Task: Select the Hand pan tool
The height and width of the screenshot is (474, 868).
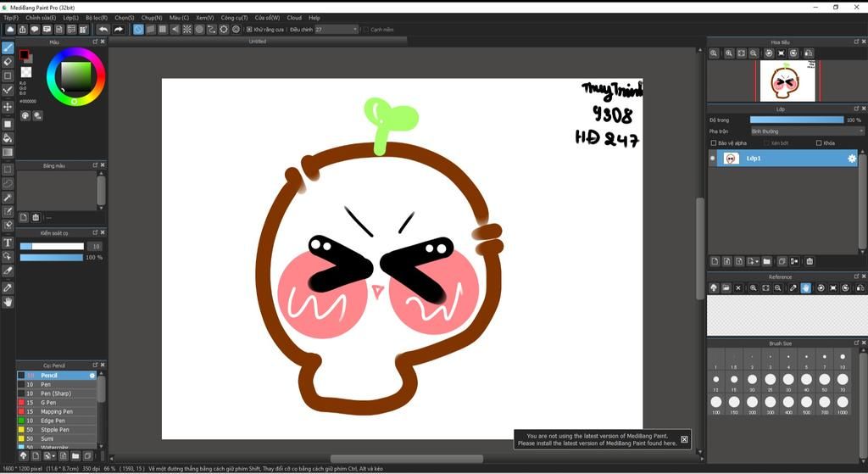Action: click(8, 303)
